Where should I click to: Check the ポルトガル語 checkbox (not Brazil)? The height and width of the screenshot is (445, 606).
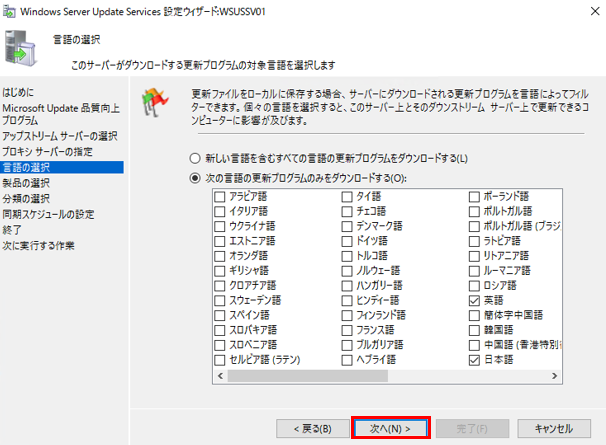474,211
